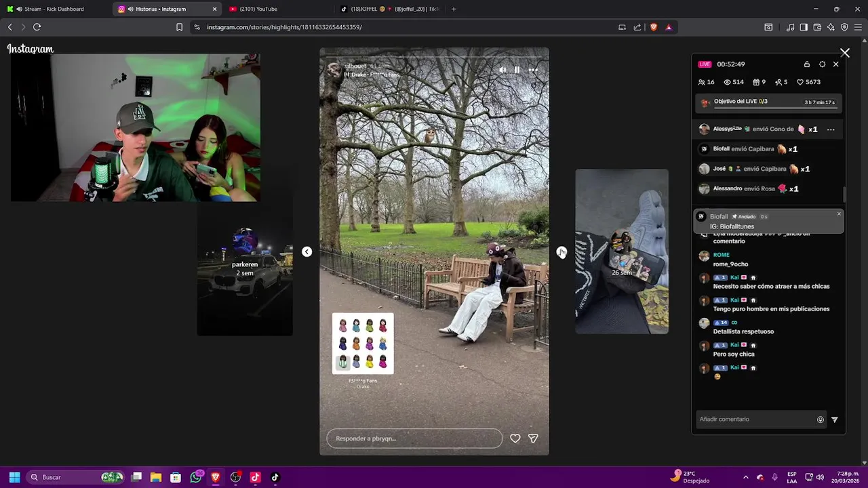
Task: Close the Instagram stories viewer
Action: [845, 53]
